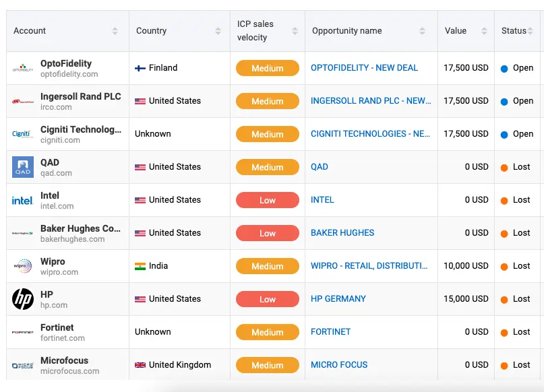Open the BAKER HUGHES opportunity link
Screen dimensions: 544x392
coord(342,232)
